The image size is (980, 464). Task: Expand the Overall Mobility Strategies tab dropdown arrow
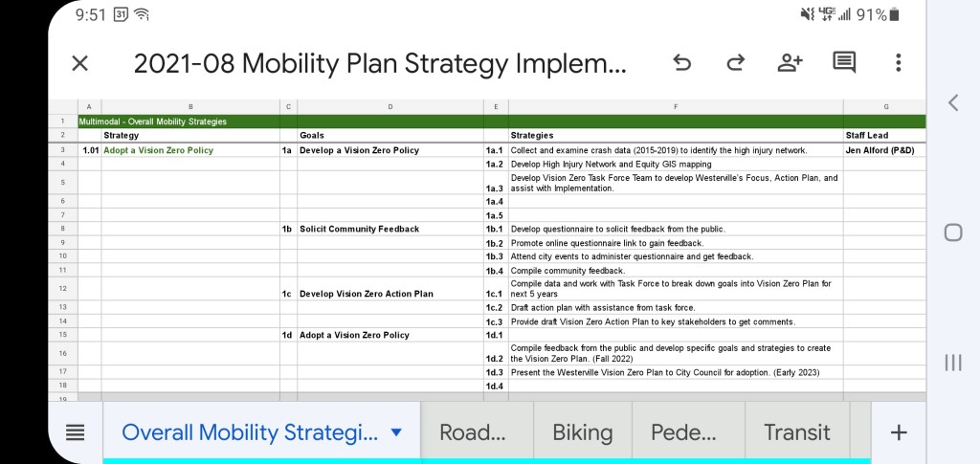[396, 432]
